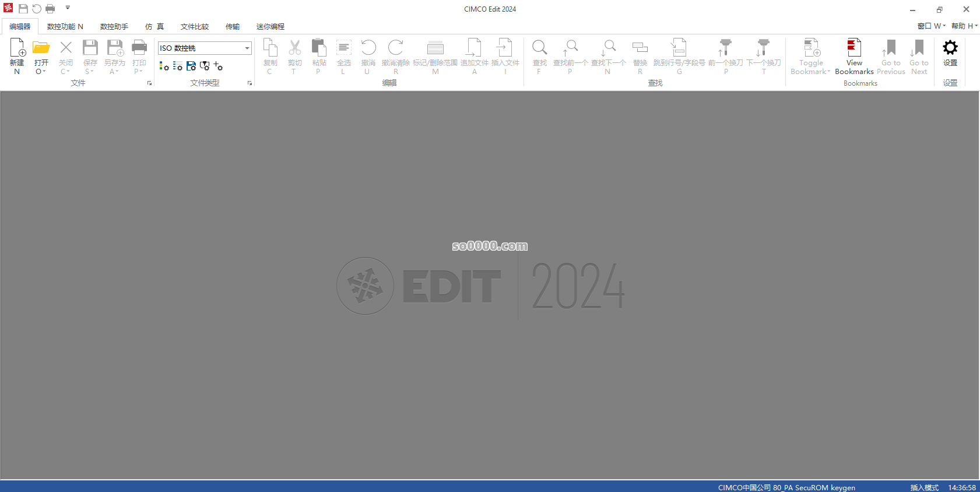
Task: Switch to the 数控功能 N tab
Action: 65,26
